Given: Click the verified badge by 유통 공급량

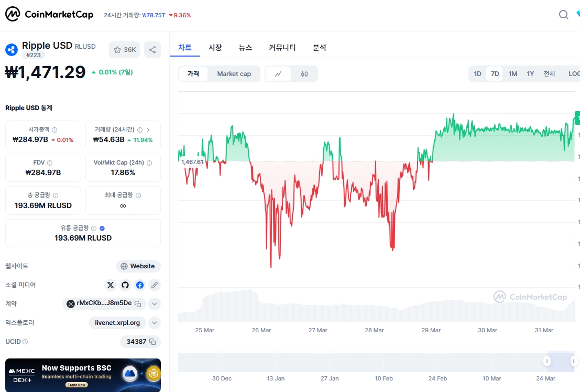Looking at the screenshot, I should [x=103, y=228].
